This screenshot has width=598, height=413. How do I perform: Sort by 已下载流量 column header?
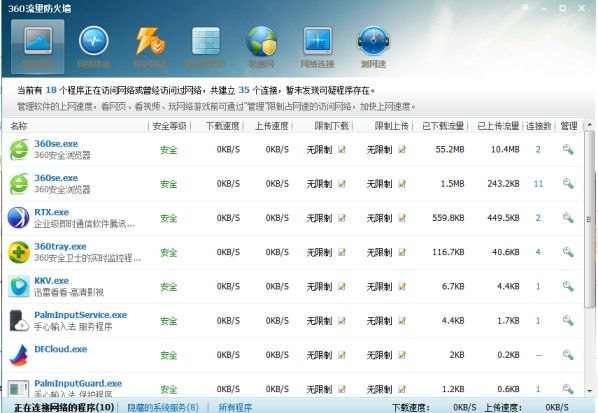[x=443, y=126]
